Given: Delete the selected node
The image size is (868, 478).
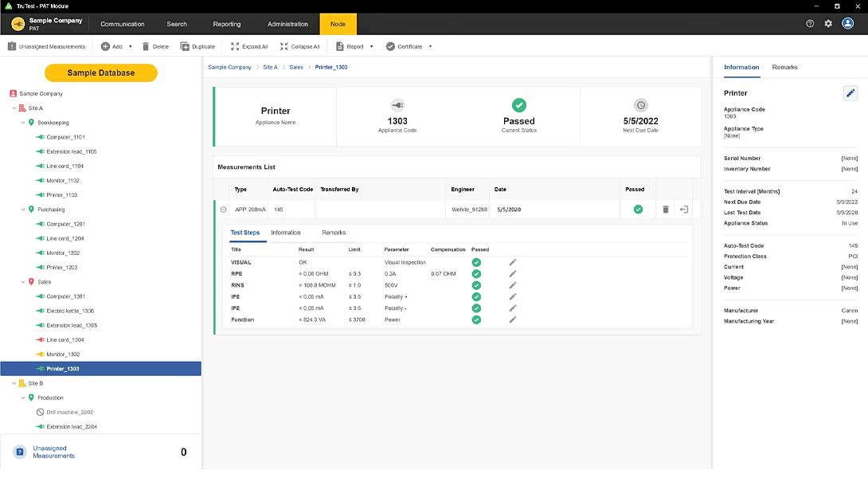Looking at the screenshot, I should pyautogui.click(x=155, y=46).
